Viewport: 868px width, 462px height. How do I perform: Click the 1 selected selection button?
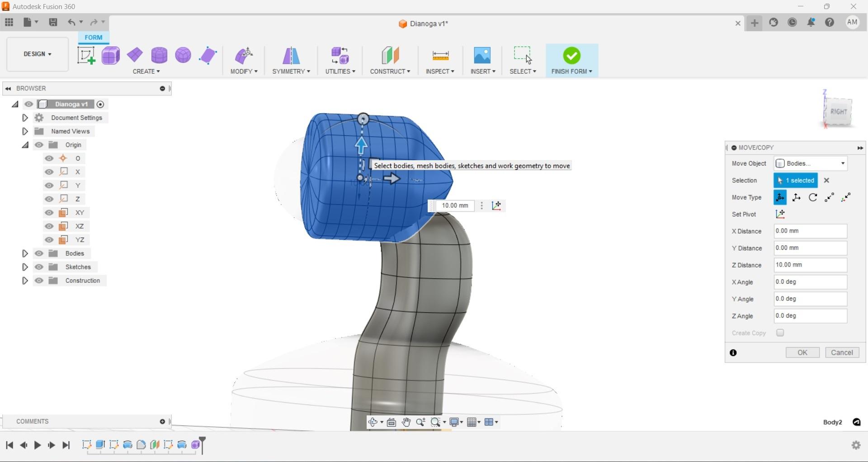click(796, 180)
